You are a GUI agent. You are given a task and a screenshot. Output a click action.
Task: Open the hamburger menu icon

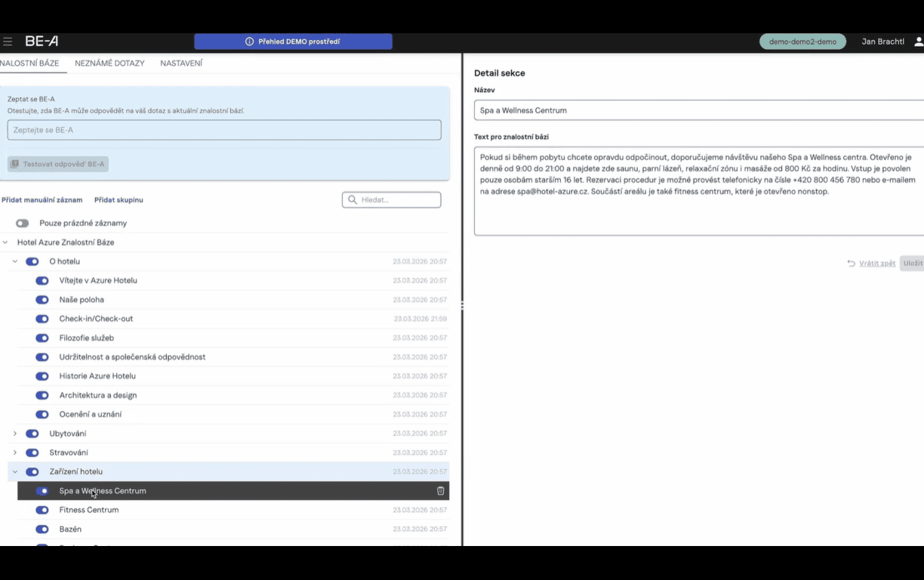[8, 42]
